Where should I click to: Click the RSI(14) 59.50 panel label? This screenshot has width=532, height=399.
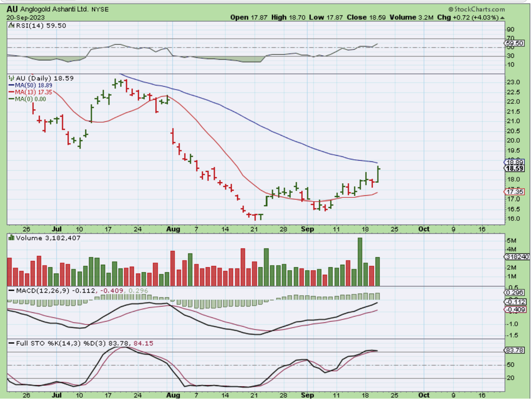click(41, 26)
